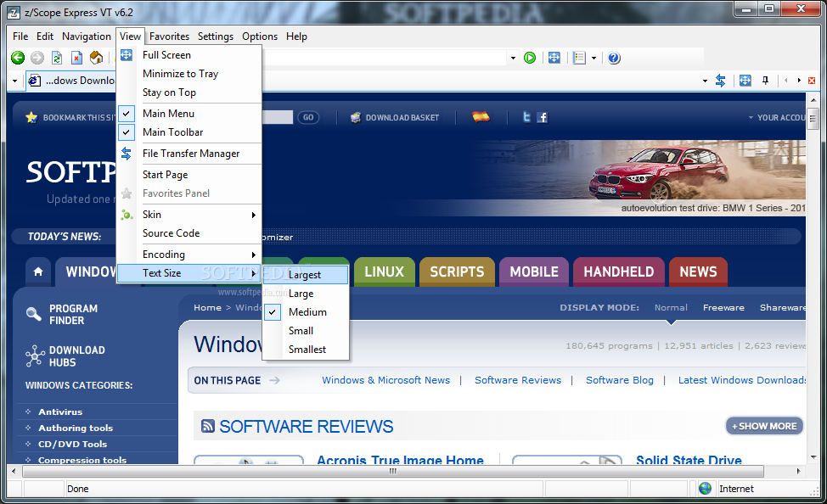The width and height of the screenshot is (827, 504).
Task: Expand the Skin submenu
Action: pos(190,215)
